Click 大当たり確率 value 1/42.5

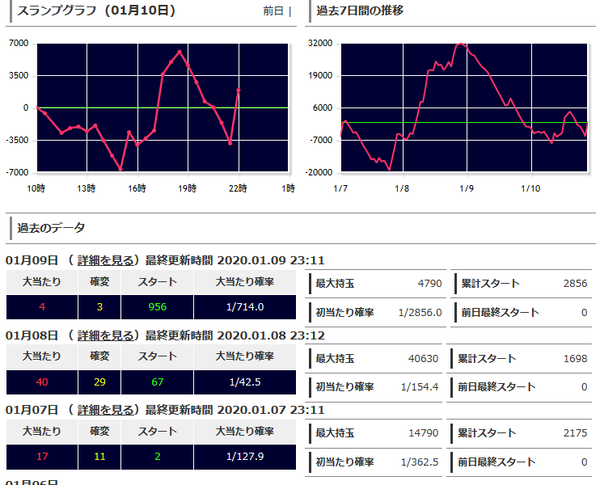(245, 382)
